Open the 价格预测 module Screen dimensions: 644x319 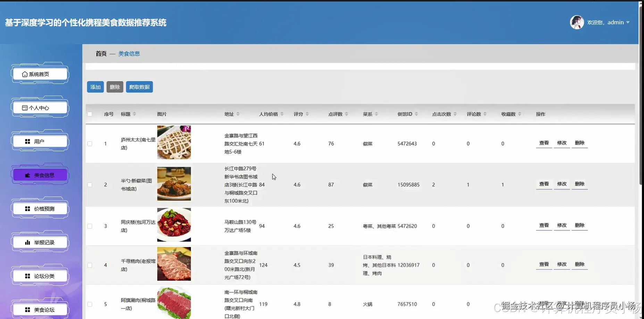(x=39, y=208)
